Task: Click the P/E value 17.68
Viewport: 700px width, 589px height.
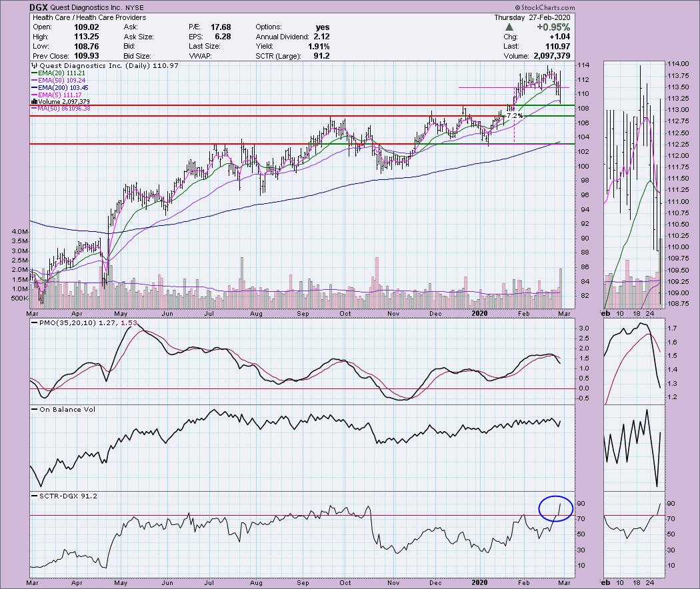Action: (x=221, y=27)
